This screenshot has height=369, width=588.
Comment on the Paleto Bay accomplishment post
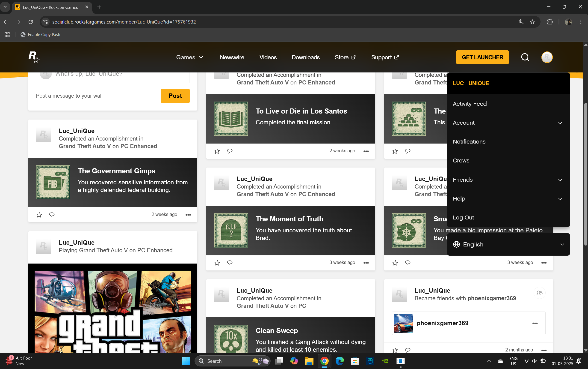tap(408, 263)
